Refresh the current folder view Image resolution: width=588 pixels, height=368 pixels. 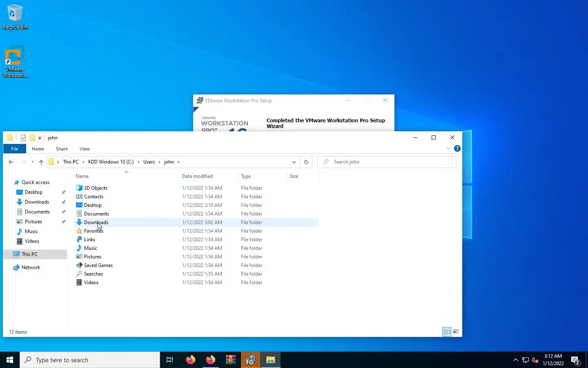[306, 162]
